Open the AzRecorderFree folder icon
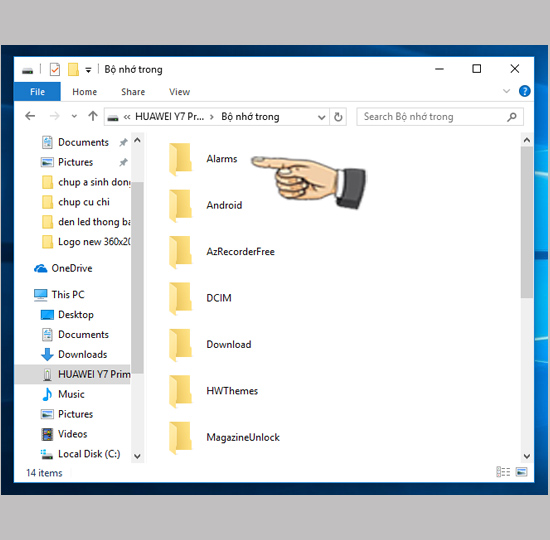 click(180, 252)
